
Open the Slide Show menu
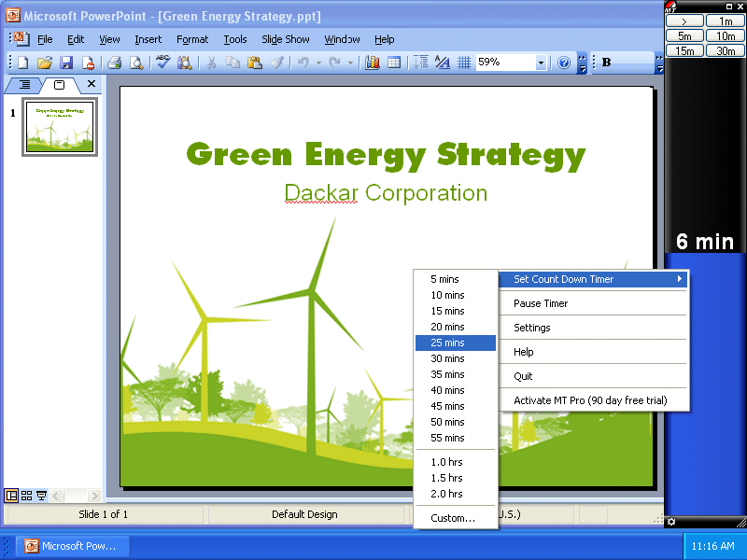click(x=286, y=39)
